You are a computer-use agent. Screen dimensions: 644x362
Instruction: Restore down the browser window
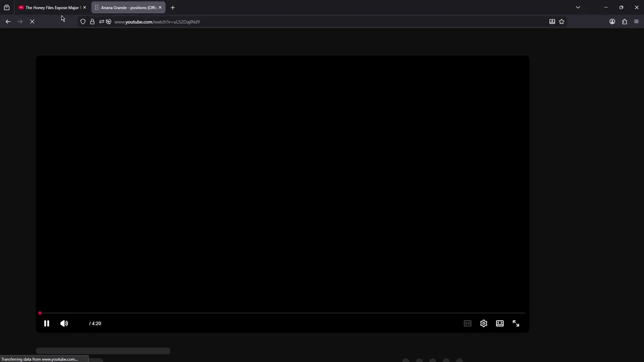pyautogui.click(x=621, y=8)
